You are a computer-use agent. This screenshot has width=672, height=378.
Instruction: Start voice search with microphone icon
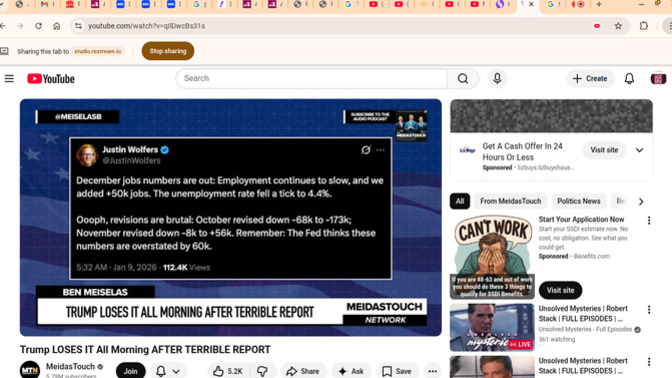tap(497, 78)
